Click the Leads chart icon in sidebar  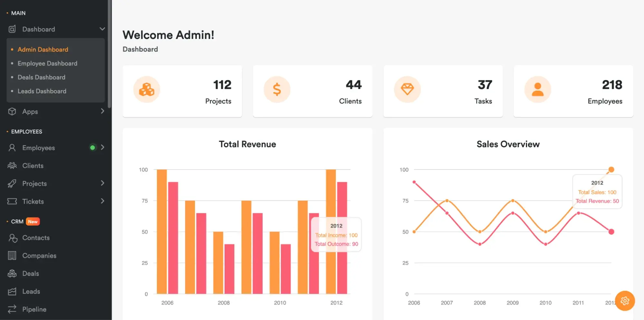pyautogui.click(x=12, y=291)
